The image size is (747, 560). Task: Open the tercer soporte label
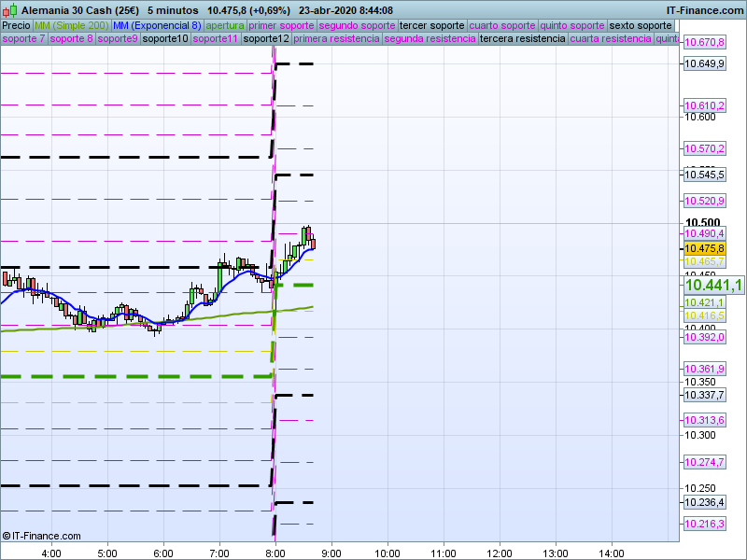click(430, 25)
